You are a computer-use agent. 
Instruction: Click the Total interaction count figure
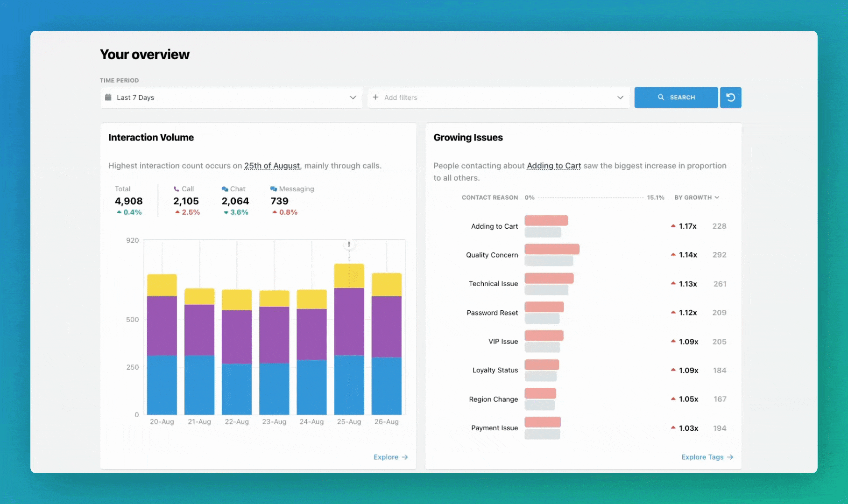(128, 201)
